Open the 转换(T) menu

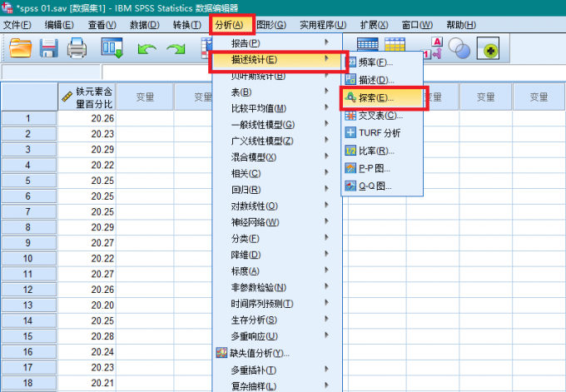[x=187, y=25]
